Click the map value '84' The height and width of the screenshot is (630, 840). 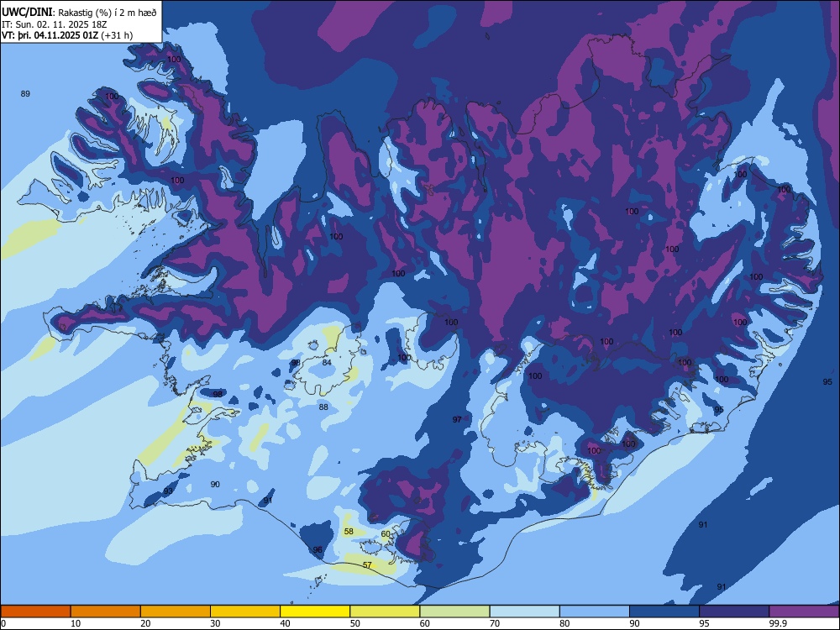point(327,363)
